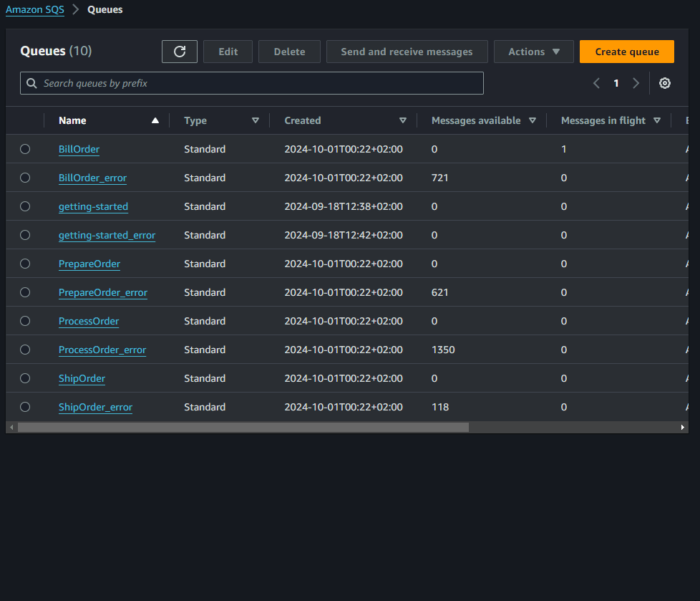The width and height of the screenshot is (700, 601).
Task: Click the right horizontal scrollbar arrow
Action: coord(682,427)
